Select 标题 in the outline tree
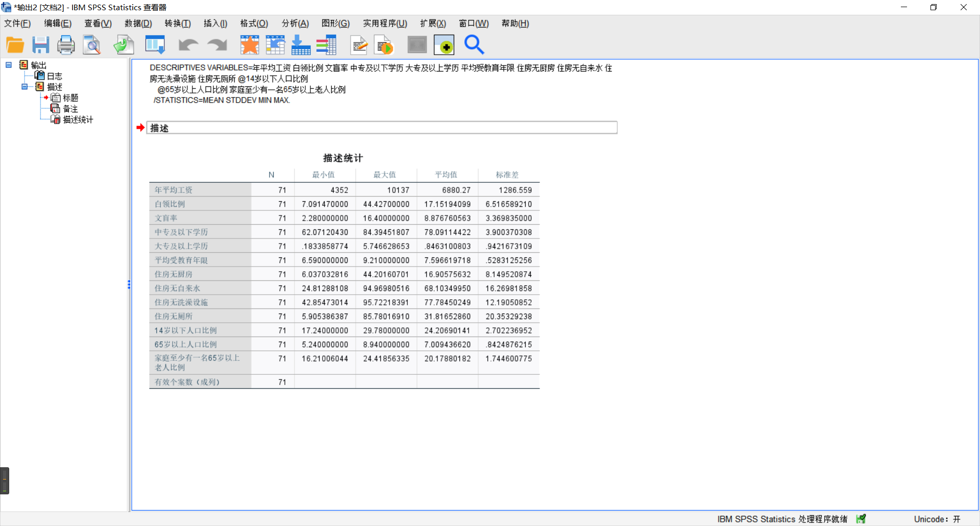This screenshot has width=980, height=526. (x=70, y=98)
